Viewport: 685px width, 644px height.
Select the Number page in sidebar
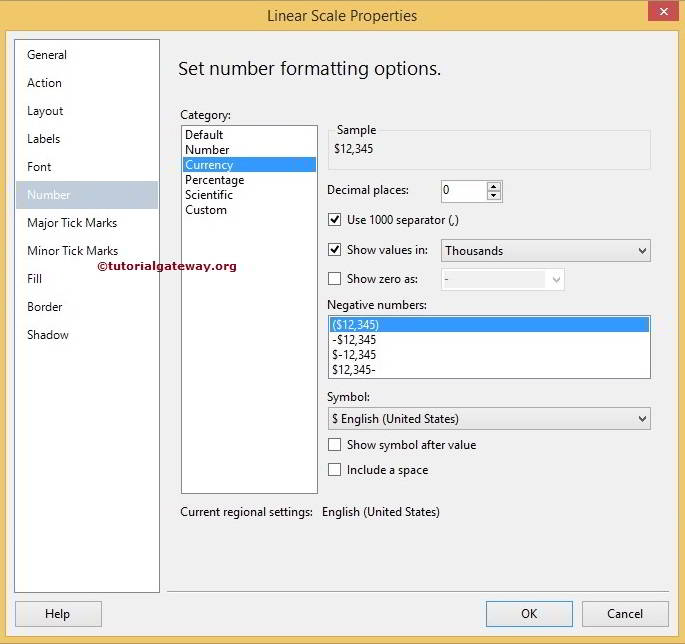[87, 195]
